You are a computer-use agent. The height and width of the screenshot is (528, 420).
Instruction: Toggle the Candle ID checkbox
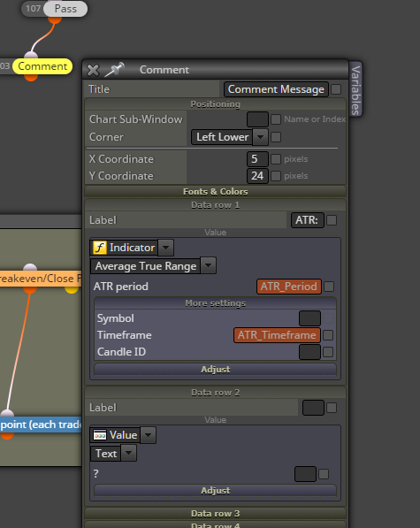(x=328, y=352)
